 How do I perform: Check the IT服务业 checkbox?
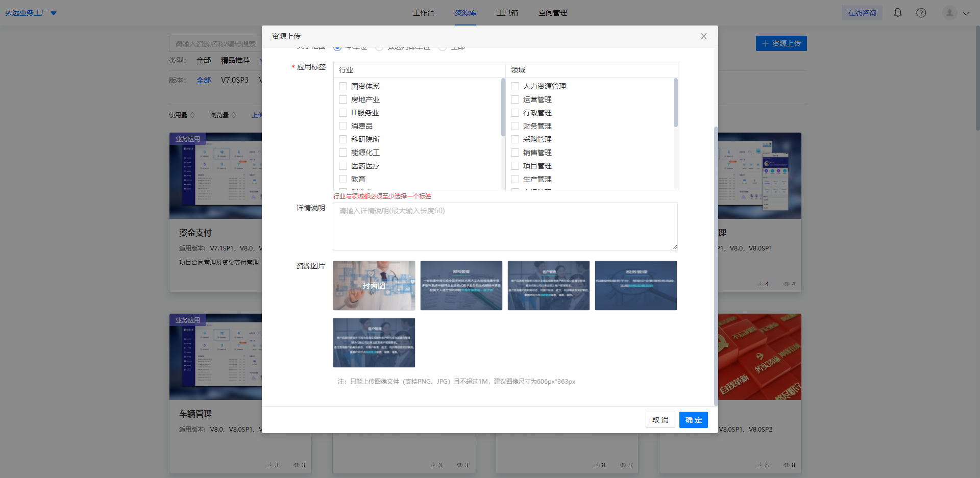[x=343, y=113]
